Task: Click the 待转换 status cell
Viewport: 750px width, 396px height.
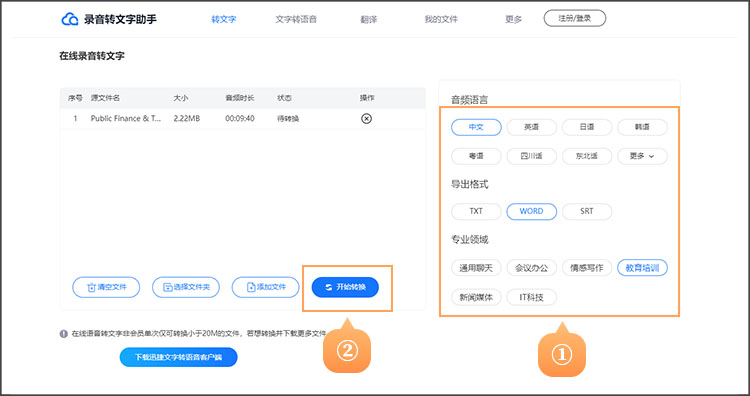Action: click(288, 119)
